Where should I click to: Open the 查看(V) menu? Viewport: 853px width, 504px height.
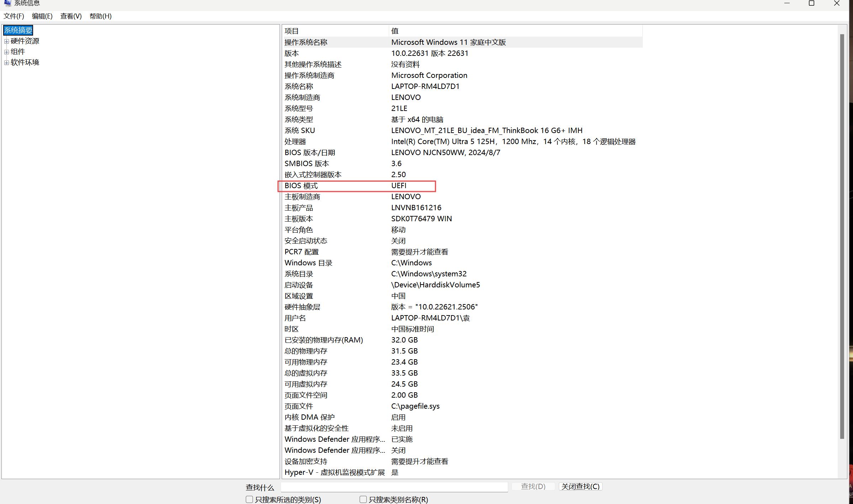tap(70, 16)
